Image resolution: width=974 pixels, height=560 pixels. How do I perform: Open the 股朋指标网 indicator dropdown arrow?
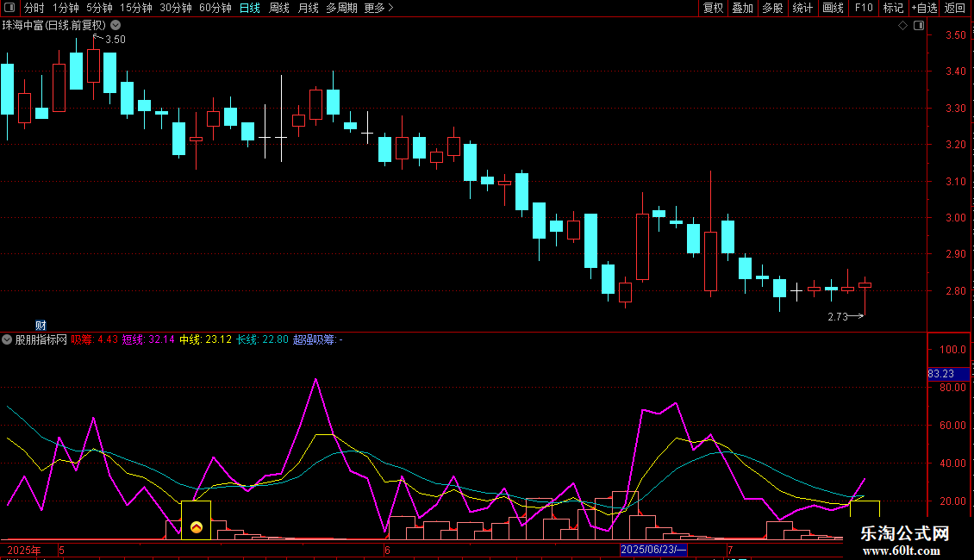coord(7,339)
